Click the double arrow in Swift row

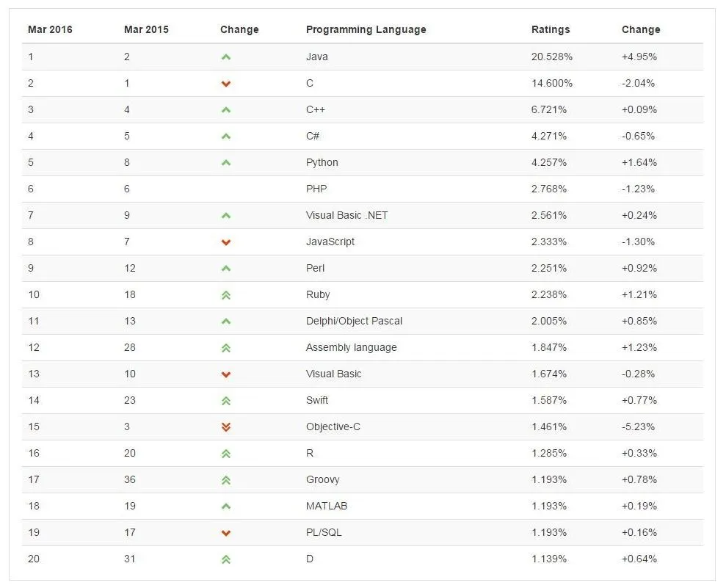[226, 401]
